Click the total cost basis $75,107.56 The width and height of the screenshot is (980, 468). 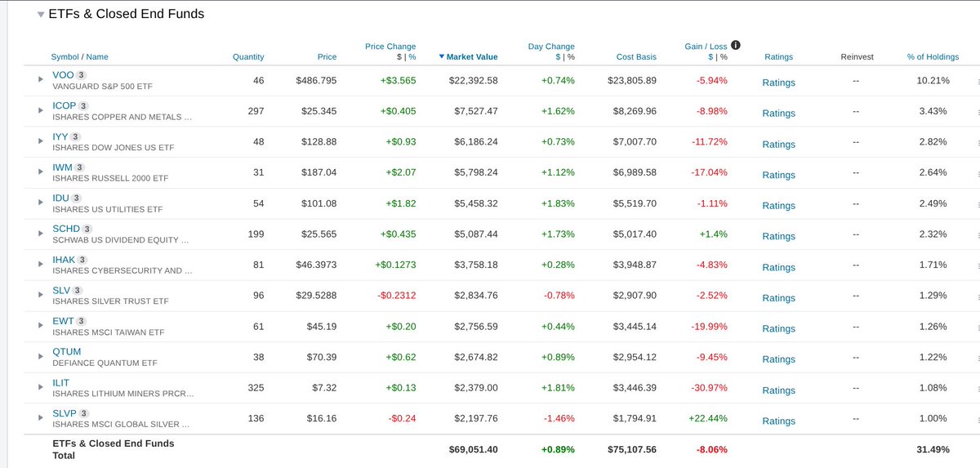coord(632,448)
